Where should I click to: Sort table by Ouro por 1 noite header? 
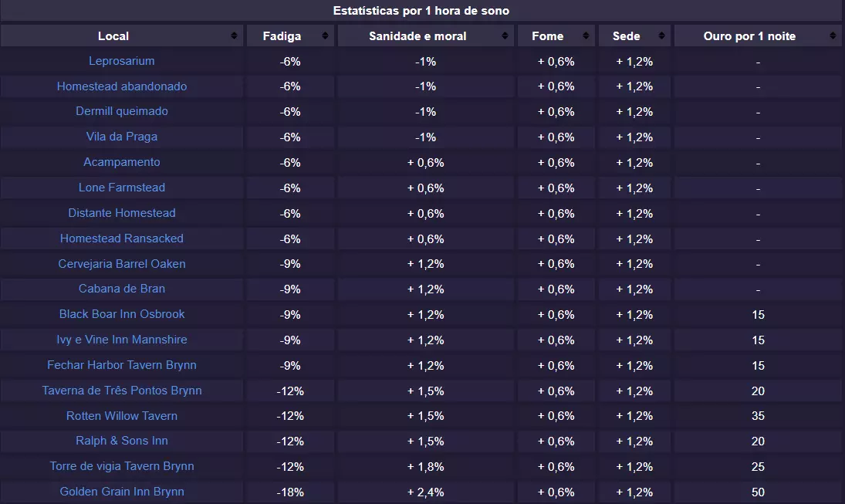pos(749,36)
